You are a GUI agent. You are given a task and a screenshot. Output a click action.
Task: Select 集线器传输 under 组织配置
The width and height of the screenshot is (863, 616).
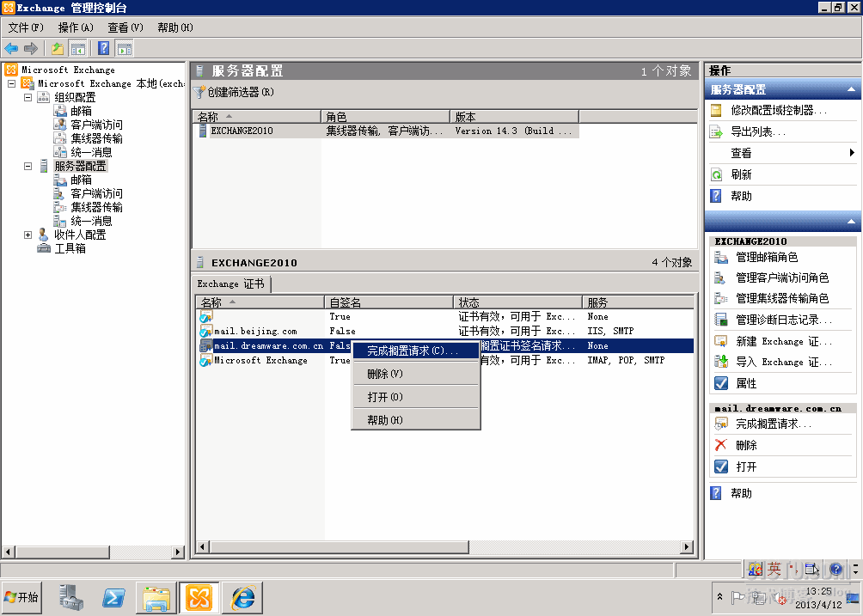pos(97,138)
